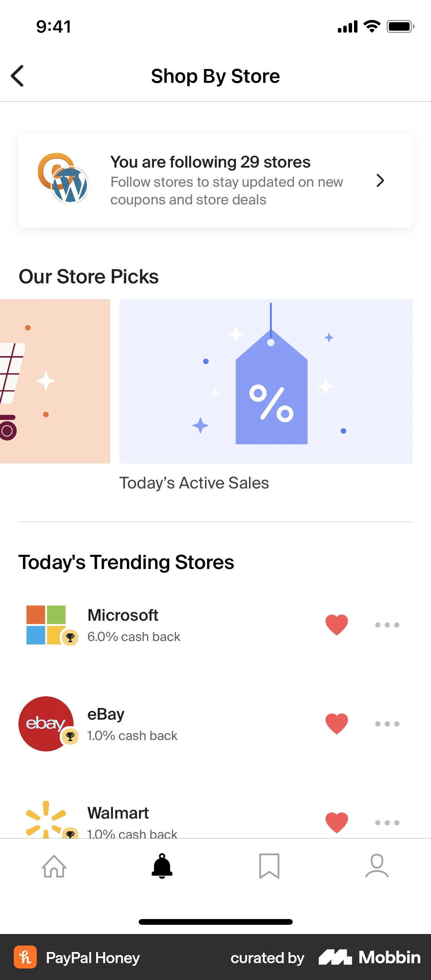Open more options for Microsoft

tap(387, 625)
